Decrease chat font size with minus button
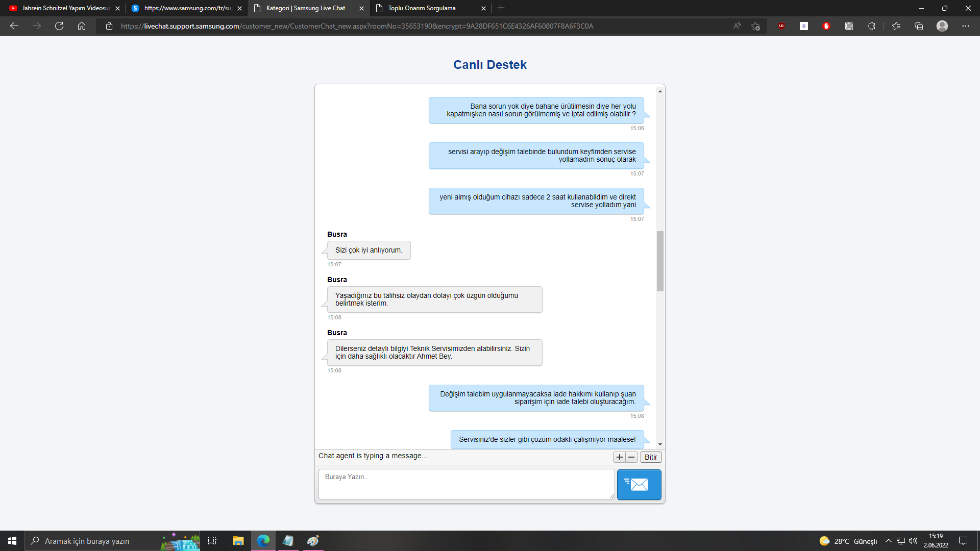 631,457
